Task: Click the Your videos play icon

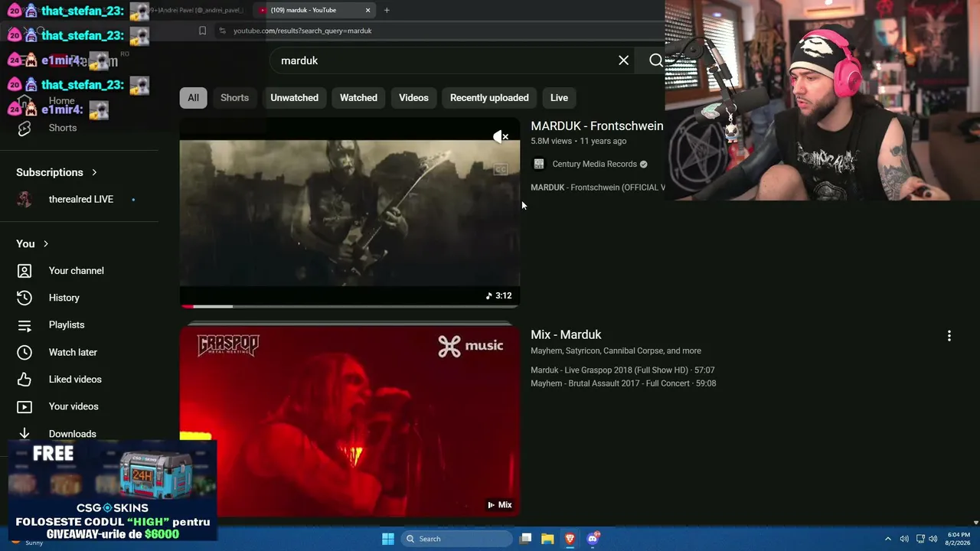Action: click(x=24, y=406)
